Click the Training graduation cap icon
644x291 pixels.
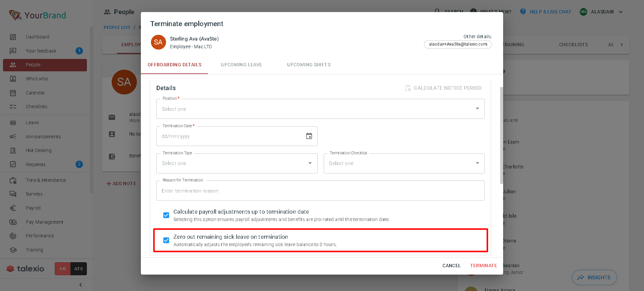click(x=13, y=250)
